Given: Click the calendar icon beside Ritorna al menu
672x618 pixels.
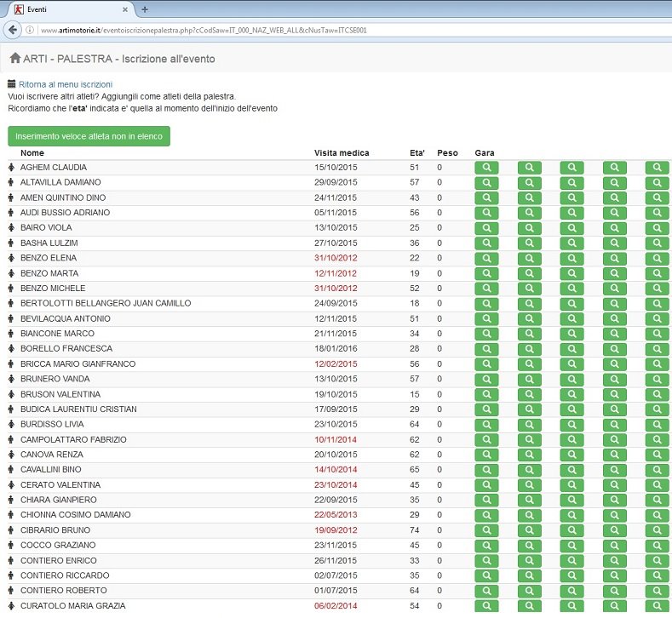Looking at the screenshot, I should 12,84.
